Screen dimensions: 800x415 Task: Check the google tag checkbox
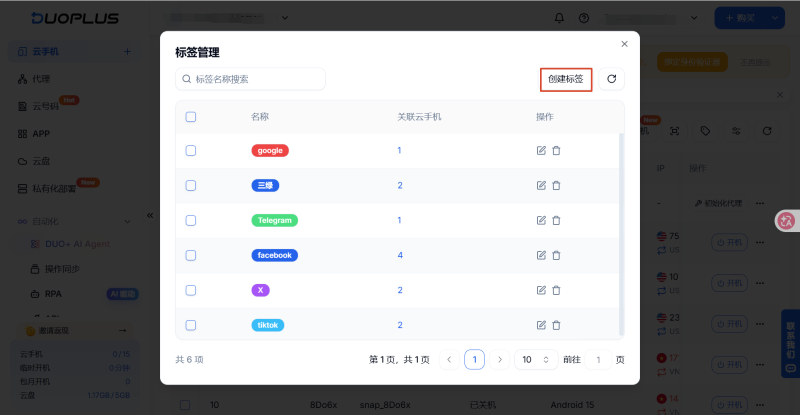click(x=191, y=151)
